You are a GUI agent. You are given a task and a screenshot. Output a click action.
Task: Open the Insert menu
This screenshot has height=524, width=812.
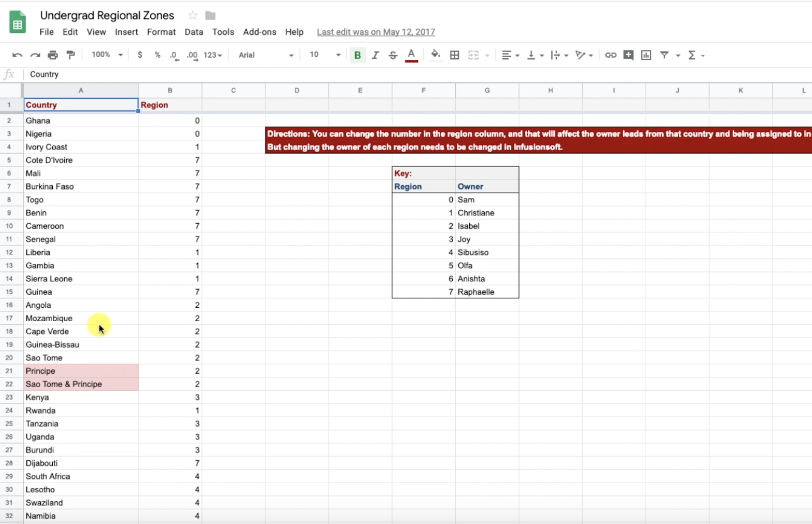coord(126,32)
